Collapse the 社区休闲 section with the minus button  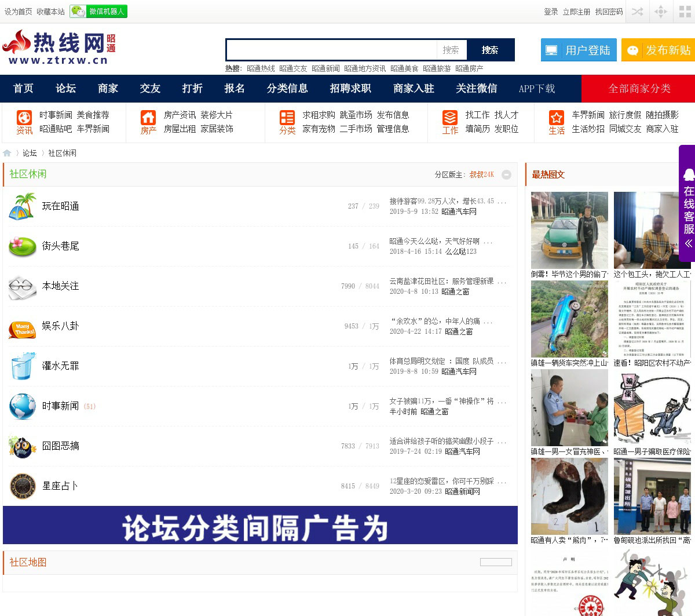click(x=506, y=174)
